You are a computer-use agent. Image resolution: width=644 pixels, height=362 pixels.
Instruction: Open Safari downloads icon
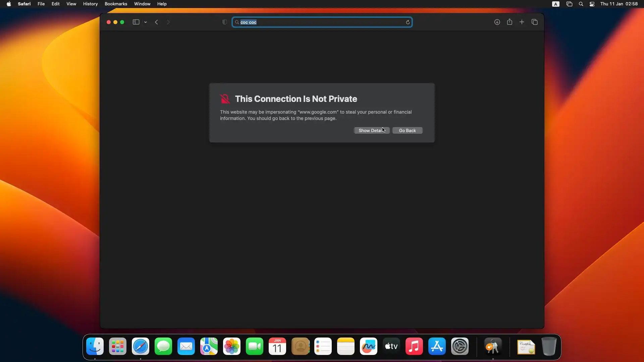[497, 22]
